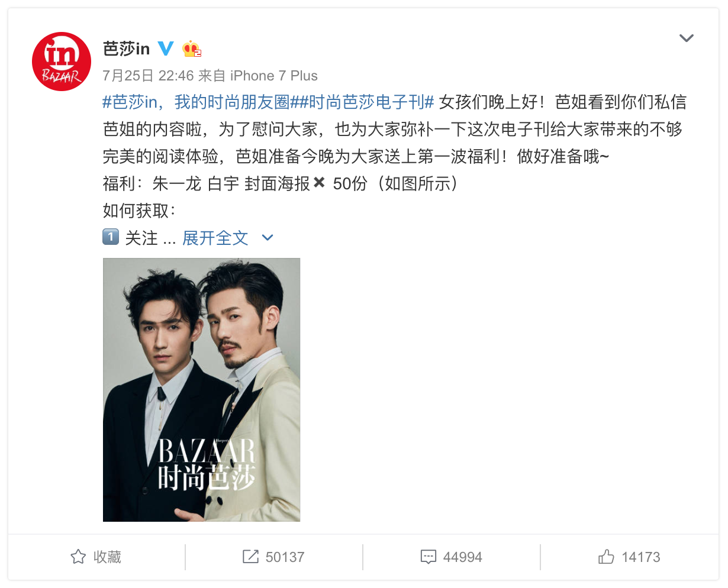Open the post options chevron menu
Image resolution: width=728 pixels, height=588 pixels.
click(x=687, y=38)
